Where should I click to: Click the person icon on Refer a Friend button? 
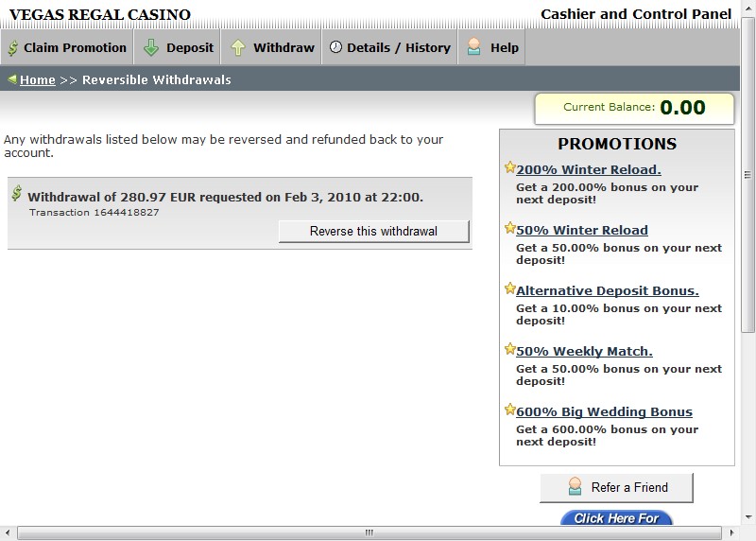575,486
